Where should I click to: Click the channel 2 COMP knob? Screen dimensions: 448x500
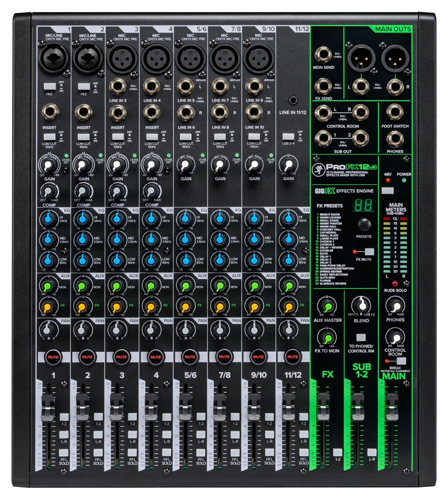[x=82, y=191]
